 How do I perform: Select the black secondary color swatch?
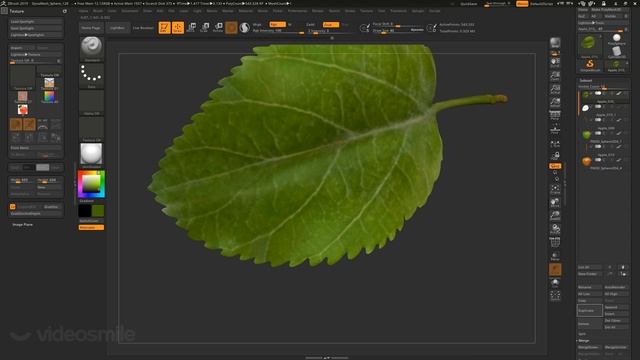(84, 211)
